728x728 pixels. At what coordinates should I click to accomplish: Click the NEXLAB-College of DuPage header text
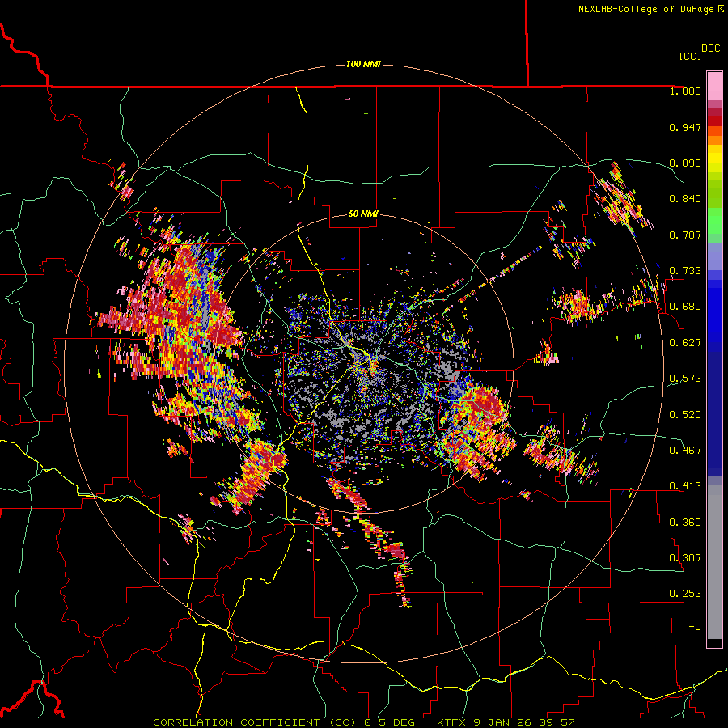(x=650, y=9)
